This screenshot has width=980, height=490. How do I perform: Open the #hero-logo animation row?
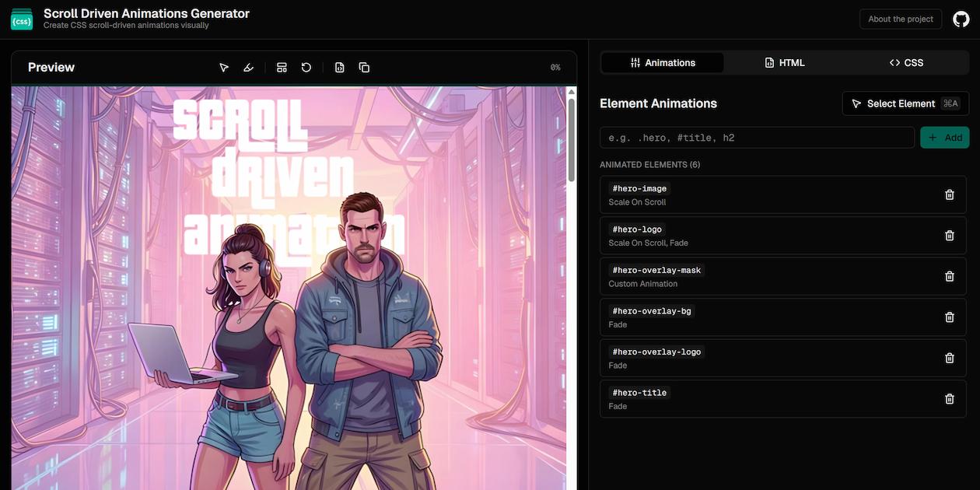click(782, 236)
